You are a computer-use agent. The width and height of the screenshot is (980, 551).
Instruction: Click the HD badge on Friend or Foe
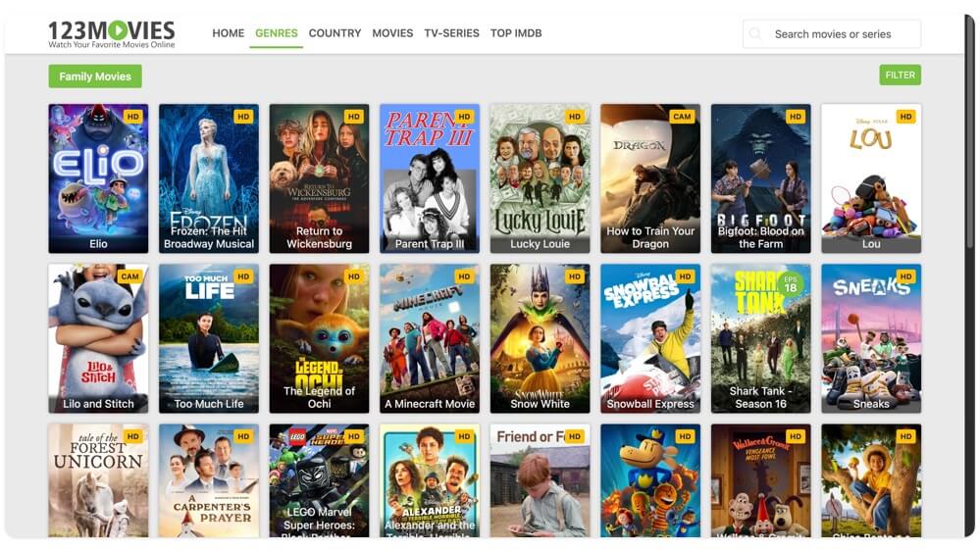(575, 436)
